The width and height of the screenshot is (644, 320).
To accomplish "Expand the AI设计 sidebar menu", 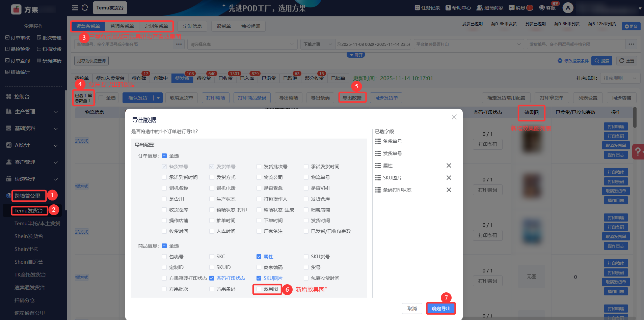I will point(56,145).
